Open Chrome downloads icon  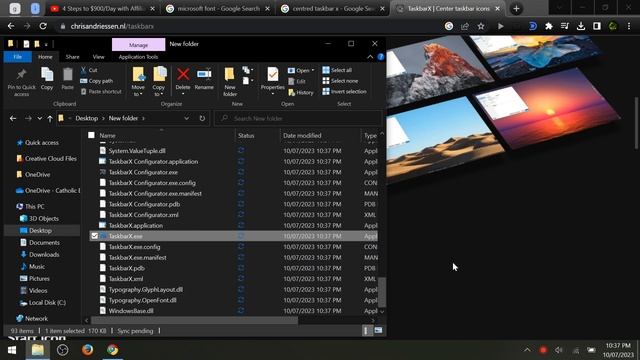click(x=581, y=26)
